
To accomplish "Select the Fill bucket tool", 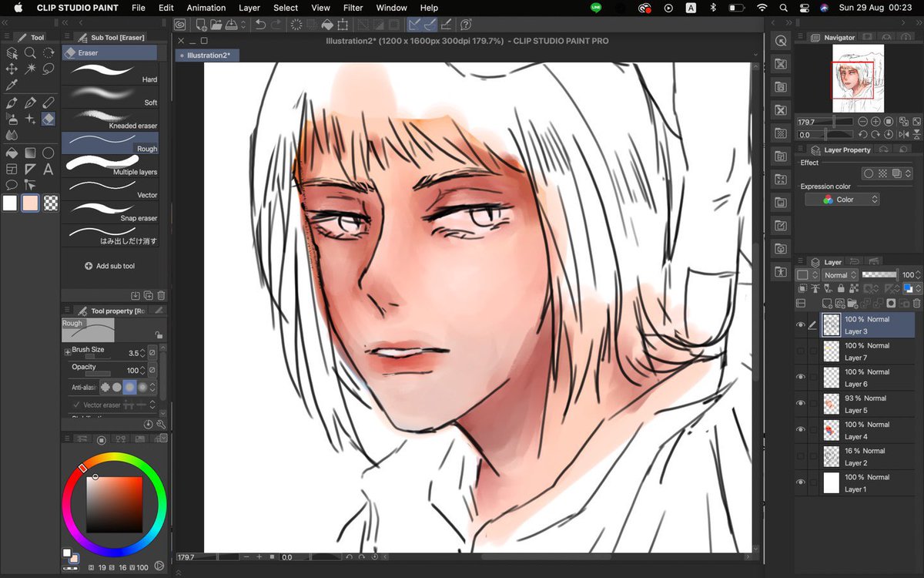I will pos(12,153).
